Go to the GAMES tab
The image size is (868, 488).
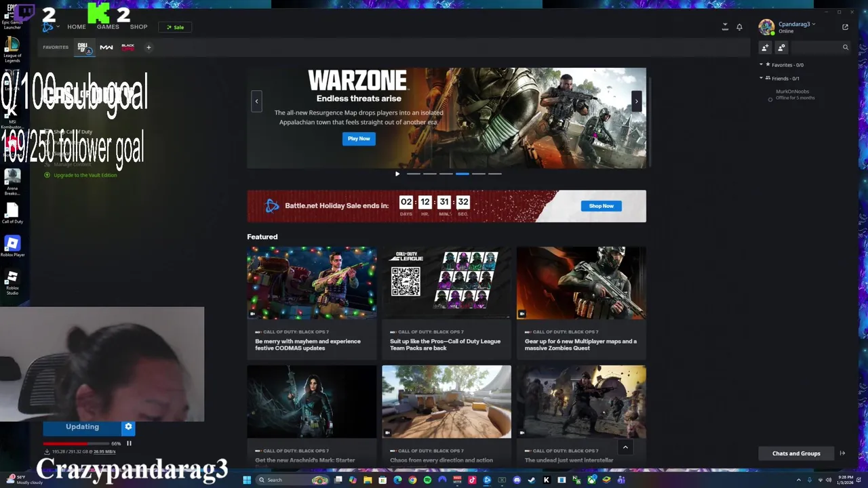pyautogui.click(x=108, y=27)
